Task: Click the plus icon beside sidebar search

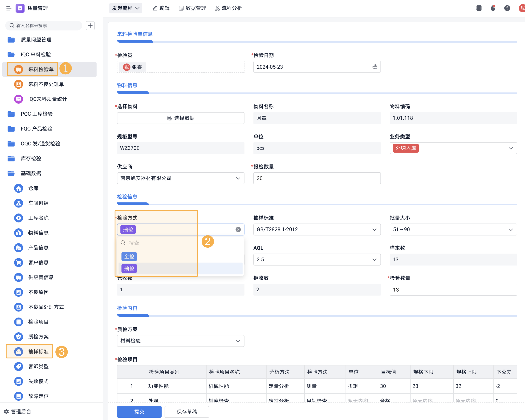Action: click(90, 26)
